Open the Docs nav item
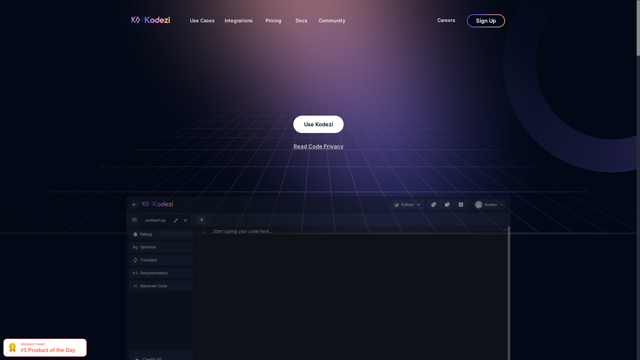Viewport: 640px width, 360px height. click(301, 20)
